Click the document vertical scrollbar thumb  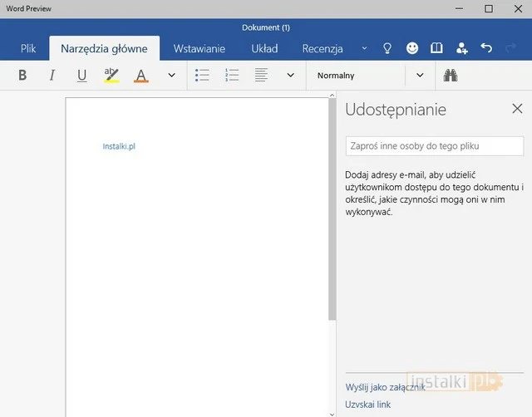pyautogui.click(x=332, y=209)
